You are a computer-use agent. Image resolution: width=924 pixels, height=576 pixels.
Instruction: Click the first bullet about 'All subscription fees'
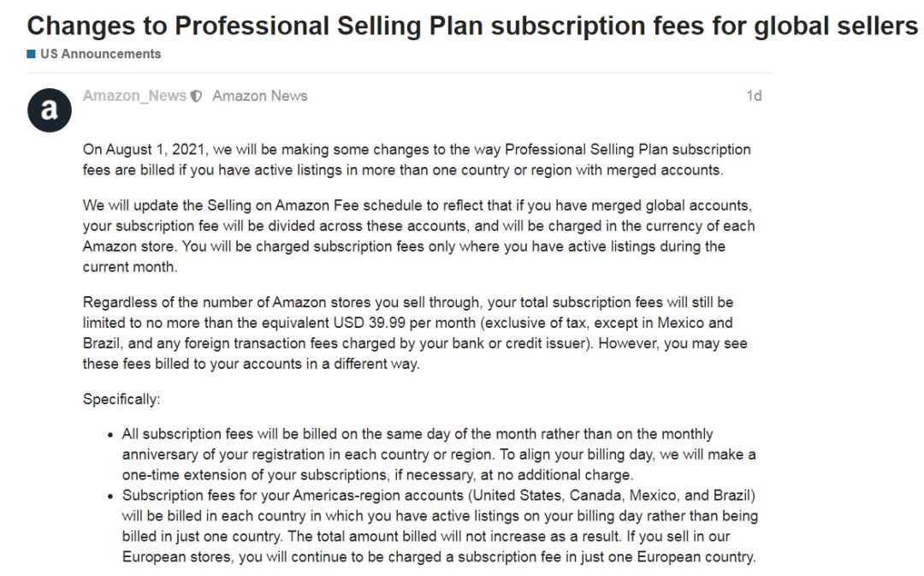click(439, 454)
